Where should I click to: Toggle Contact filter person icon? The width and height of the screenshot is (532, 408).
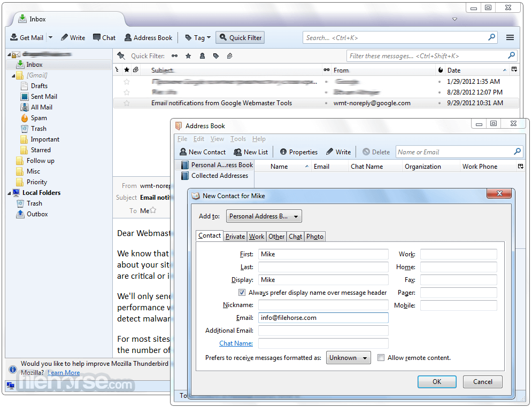pos(202,56)
